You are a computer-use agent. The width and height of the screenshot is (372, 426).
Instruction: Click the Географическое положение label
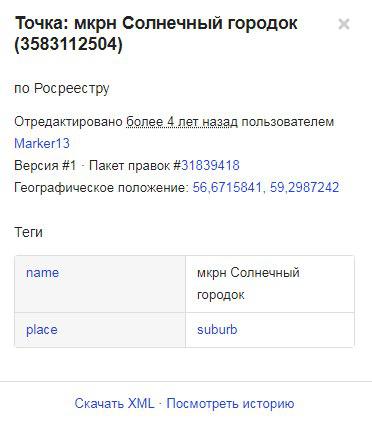pyautogui.click(x=102, y=188)
